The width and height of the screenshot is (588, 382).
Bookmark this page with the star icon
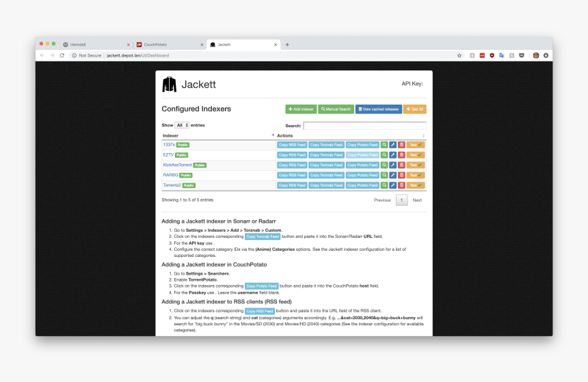tap(459, 55)
